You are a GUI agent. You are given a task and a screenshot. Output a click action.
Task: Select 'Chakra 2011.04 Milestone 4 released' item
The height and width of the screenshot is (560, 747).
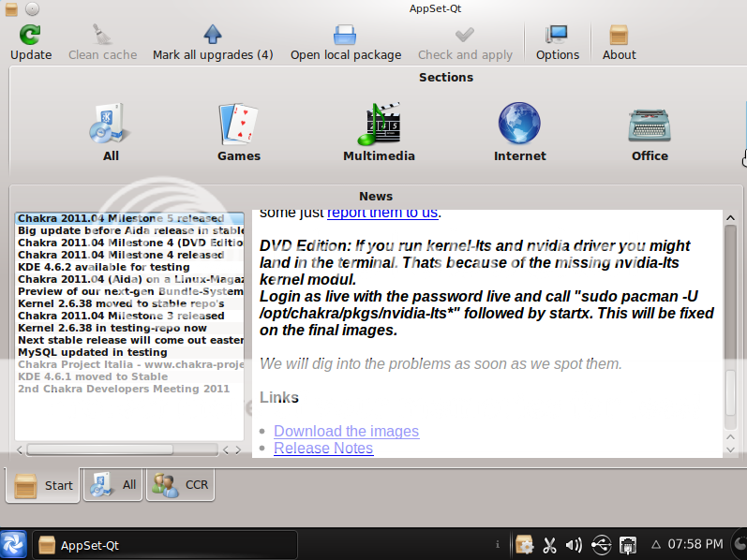(129, 255)
